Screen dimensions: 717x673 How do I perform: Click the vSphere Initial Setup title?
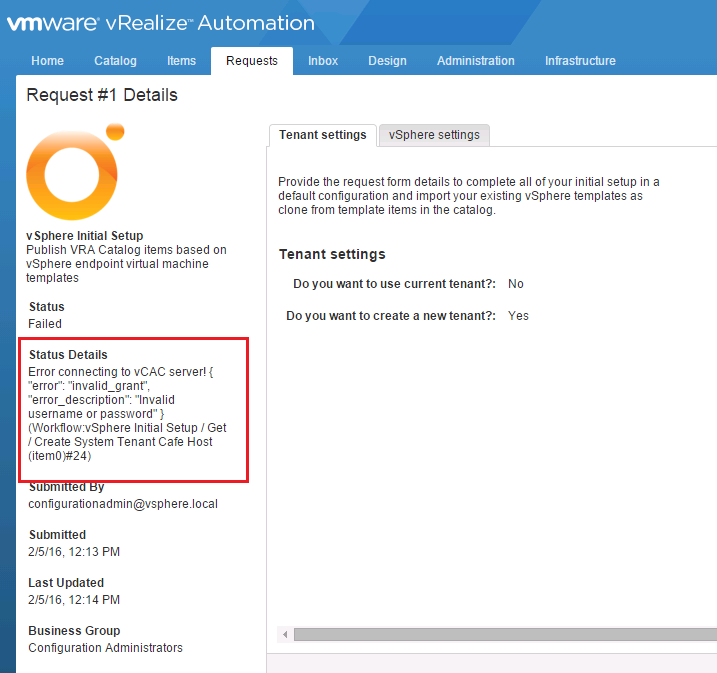[x=85, y=235]
